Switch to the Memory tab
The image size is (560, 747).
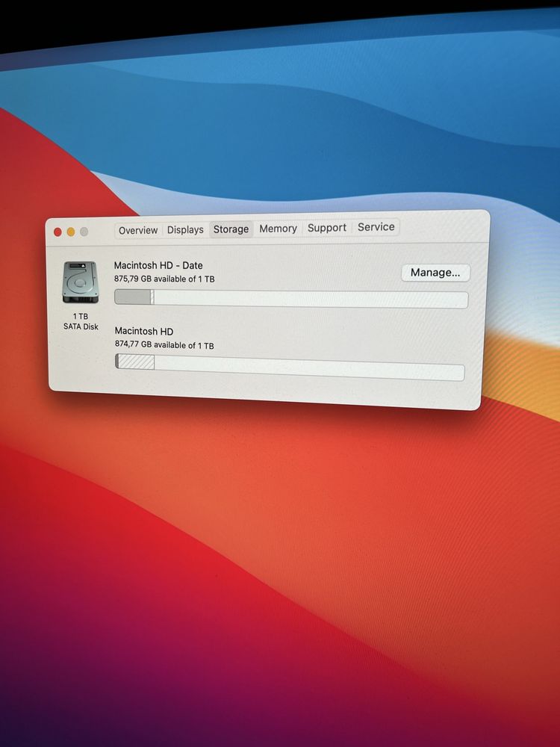(x=278, y=229)
